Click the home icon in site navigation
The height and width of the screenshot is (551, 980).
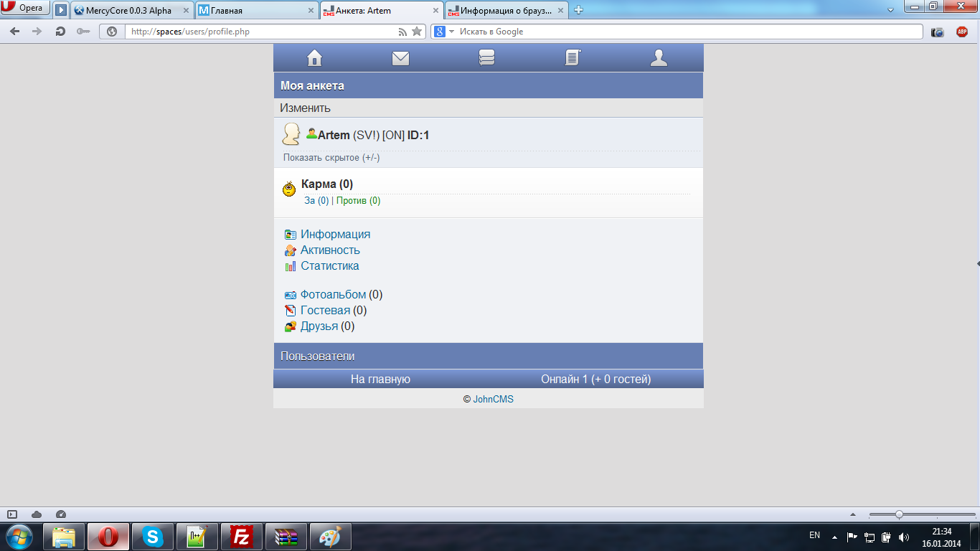point(314,58)
